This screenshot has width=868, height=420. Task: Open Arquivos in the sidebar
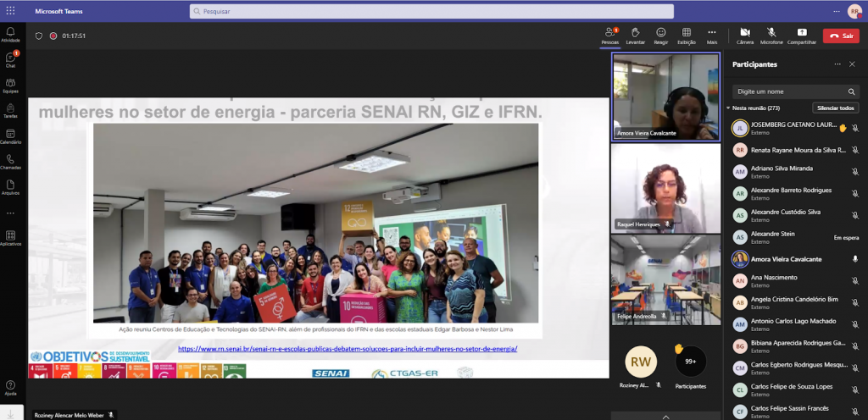point(10,187)
